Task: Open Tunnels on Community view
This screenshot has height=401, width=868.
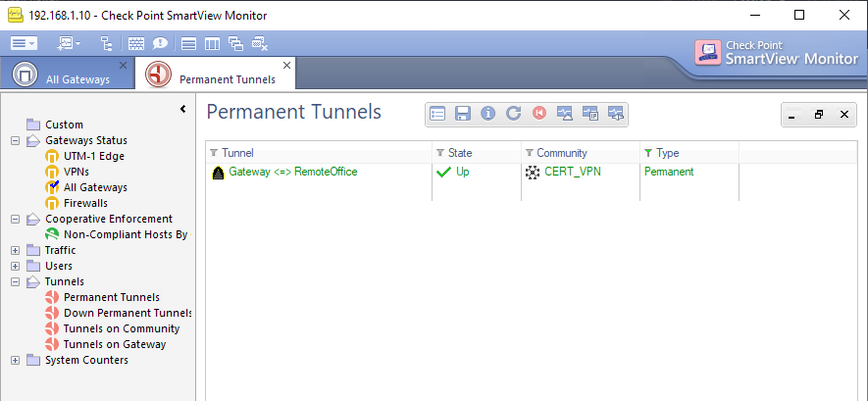Action: point(122,328)
